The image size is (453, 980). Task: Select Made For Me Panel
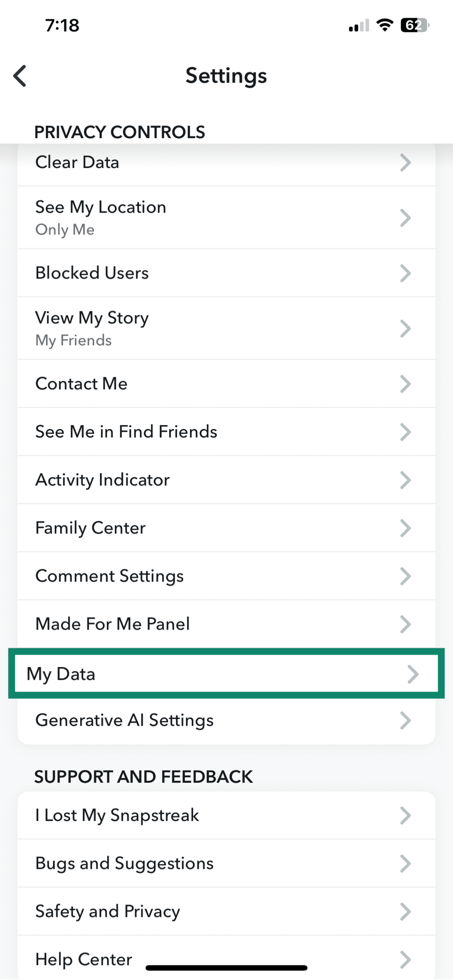[x=226, y=624]
